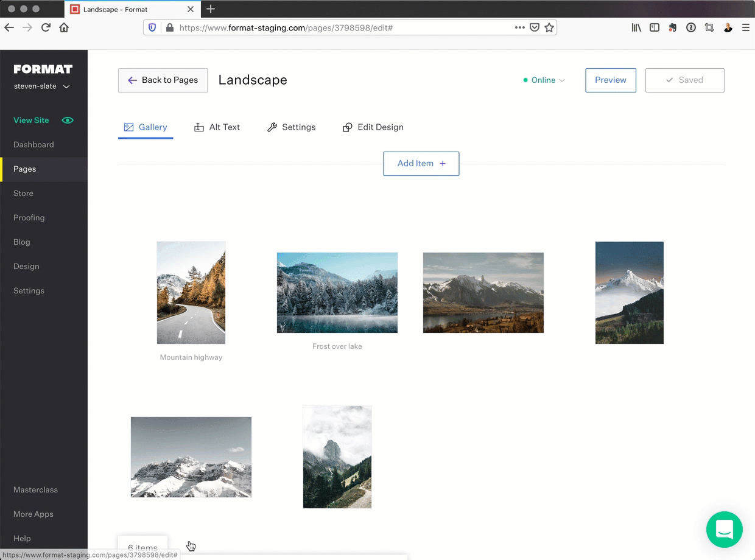Click the Pocket save icon
Screen dimensions: 755x560
(535, 27)
